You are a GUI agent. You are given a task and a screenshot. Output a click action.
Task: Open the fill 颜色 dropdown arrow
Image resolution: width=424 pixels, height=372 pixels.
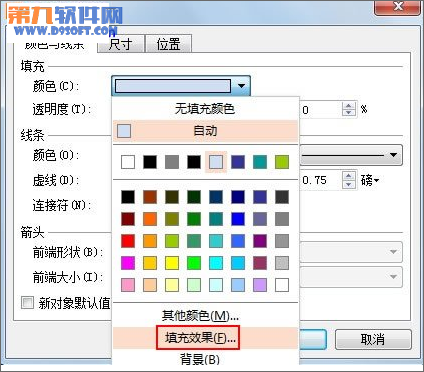241,86
